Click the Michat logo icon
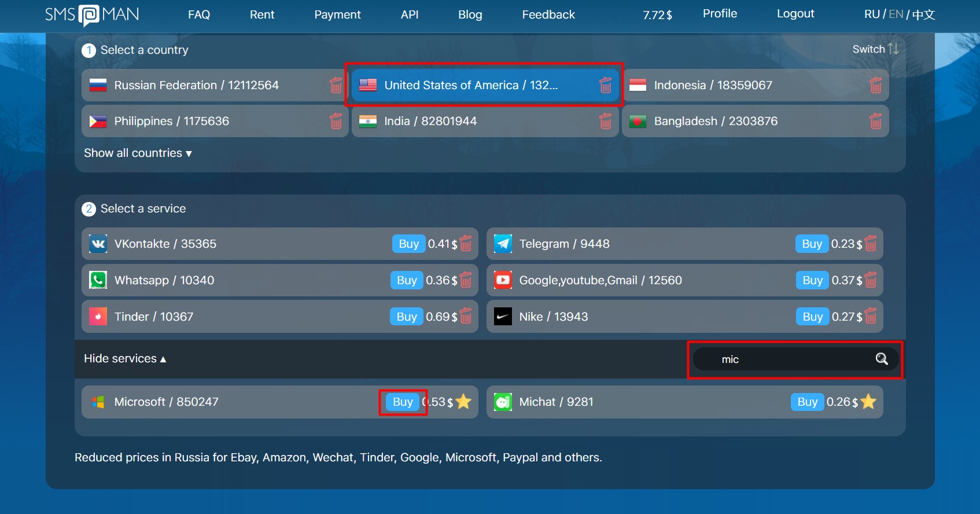The image size is (980, 514). tap(503, 402)
